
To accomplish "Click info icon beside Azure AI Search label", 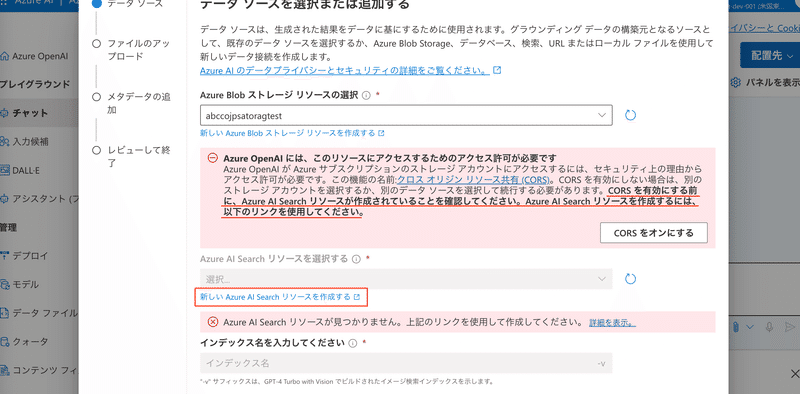I will [x=356, y=258].
